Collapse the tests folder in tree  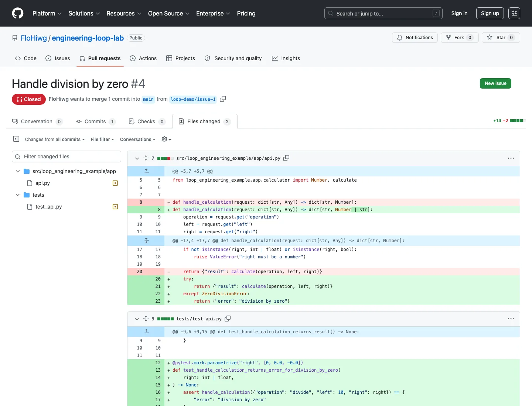(18, 195)
